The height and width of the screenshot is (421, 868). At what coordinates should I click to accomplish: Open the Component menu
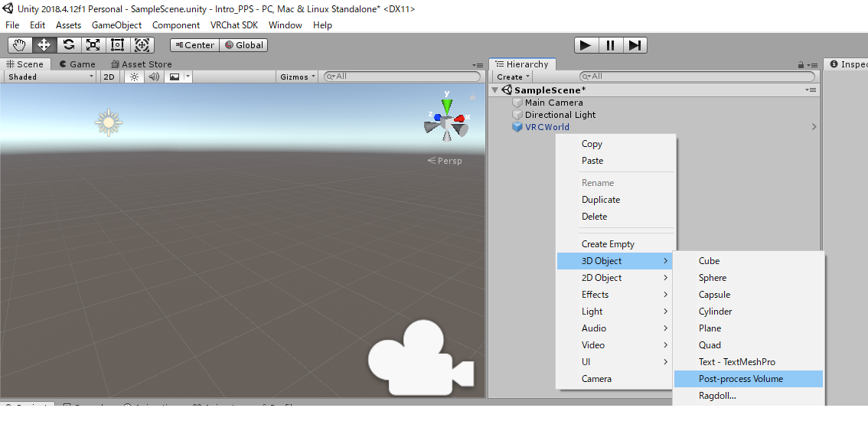pyautogui.click(x=176, y=25)
